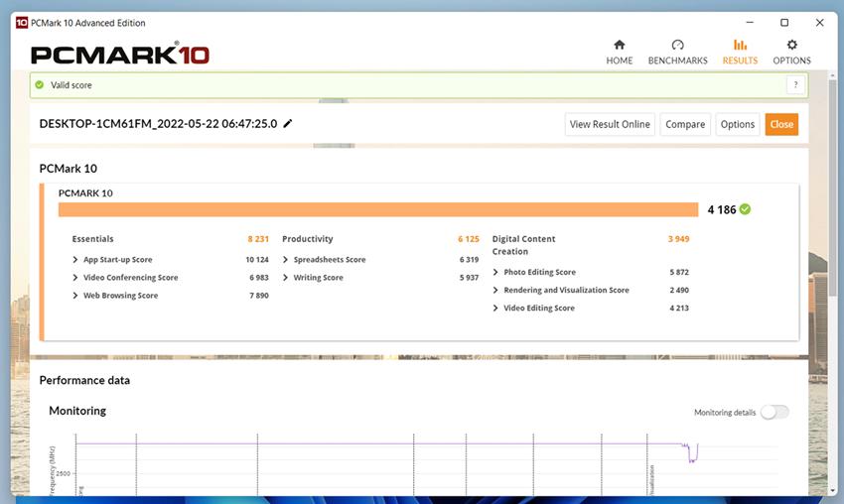The width and height of the screenshot is (844, 504).
Task: Click green checkmark beside 4 186 score
Action: 745,209
